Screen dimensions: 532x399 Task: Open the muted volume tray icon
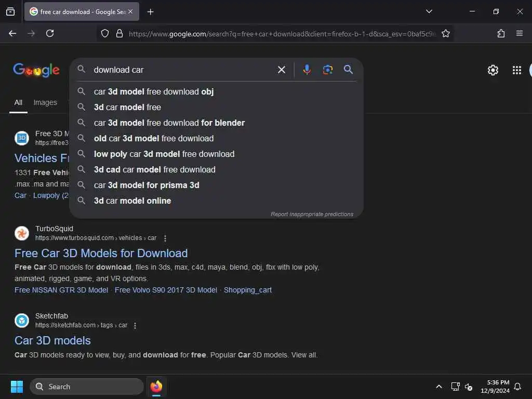469,387
